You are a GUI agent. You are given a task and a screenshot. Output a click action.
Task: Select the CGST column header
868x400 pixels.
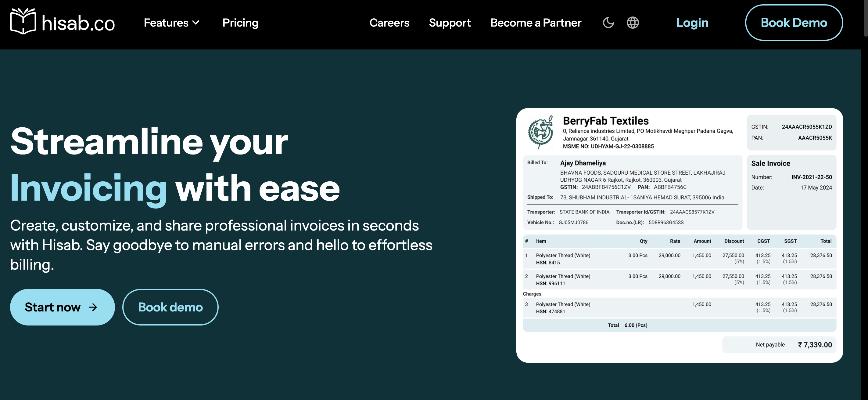click(763, 241)
